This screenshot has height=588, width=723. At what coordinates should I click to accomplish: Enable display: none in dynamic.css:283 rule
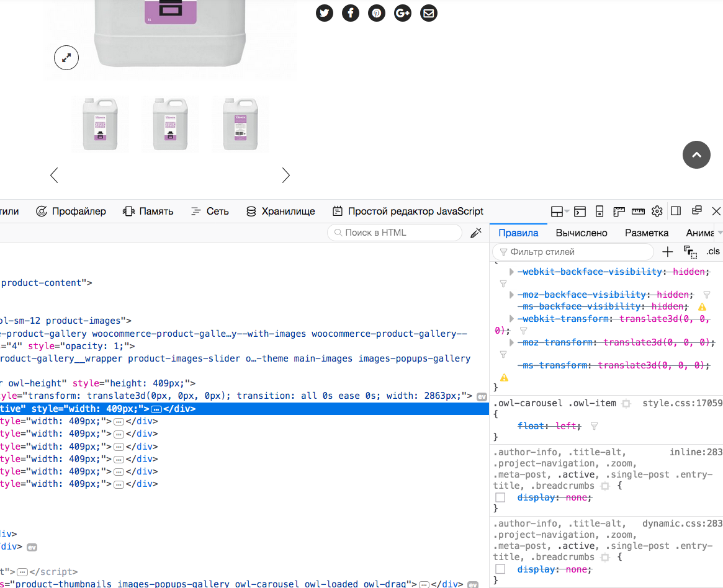pos(500,569)
